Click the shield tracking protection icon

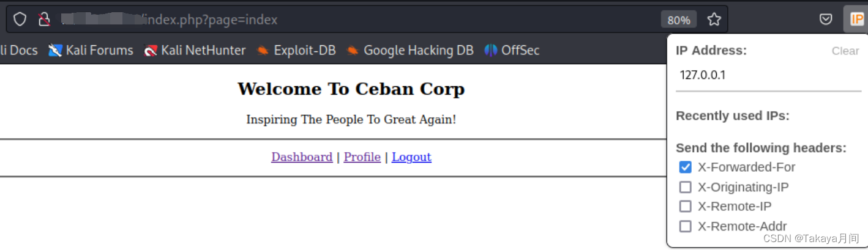(20, 20)
